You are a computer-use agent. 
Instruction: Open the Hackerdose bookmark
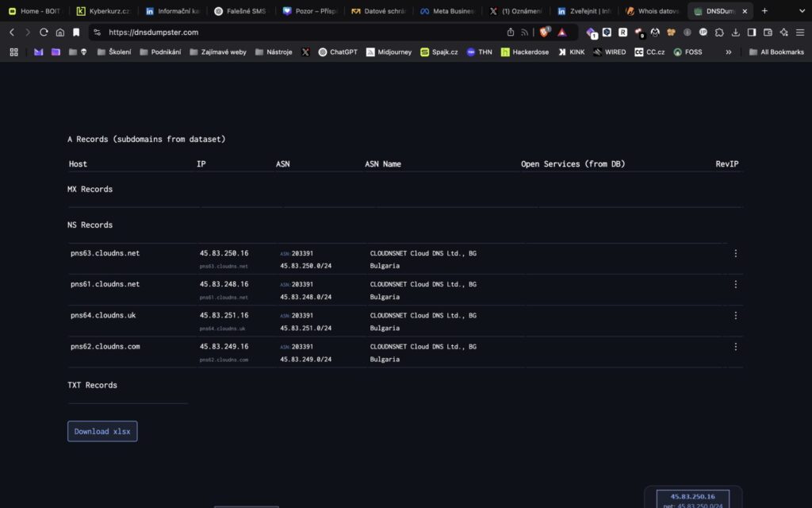(525, 52)
